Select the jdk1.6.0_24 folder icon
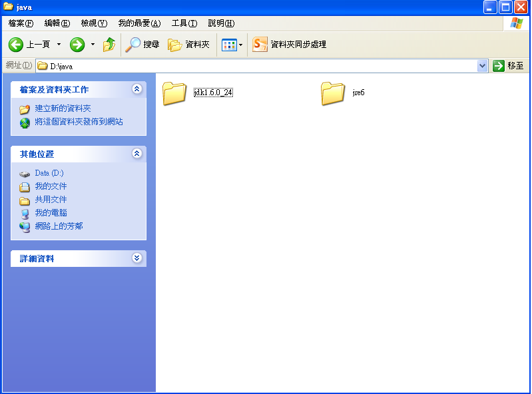This screenshot has width=532, height=394. (x=174, y=93)
